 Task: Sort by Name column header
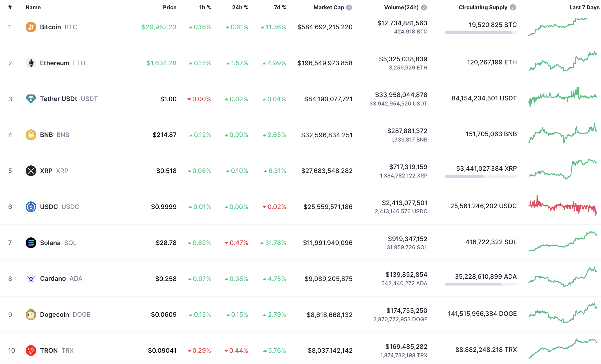tap(33, 8)
